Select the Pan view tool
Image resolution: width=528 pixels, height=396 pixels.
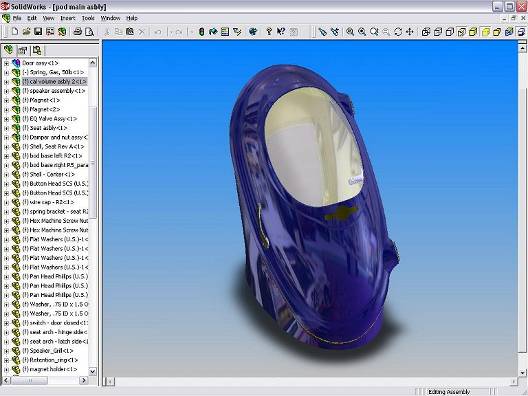point(410,32)
